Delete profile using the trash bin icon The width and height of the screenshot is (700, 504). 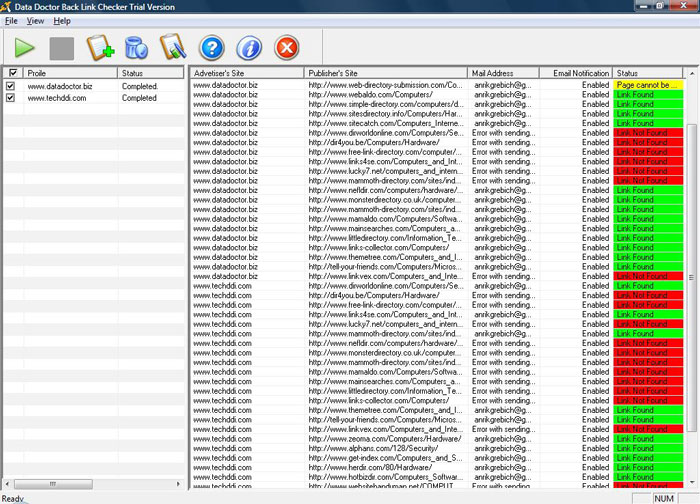tap(136, 48)
